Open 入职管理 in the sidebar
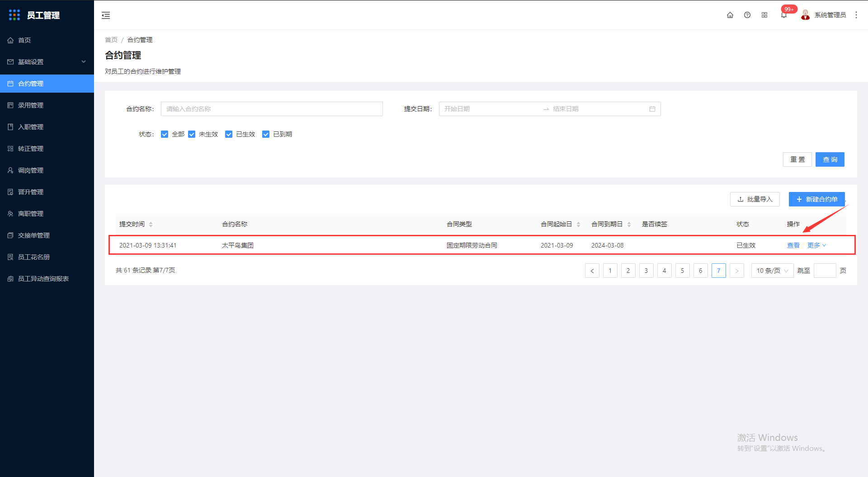868x477 pixels. pos(47,127)
